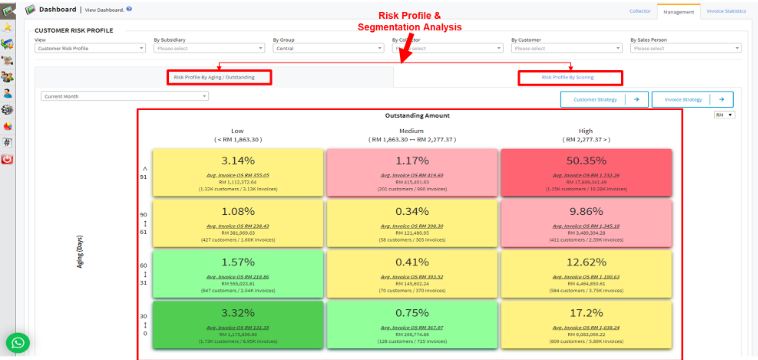The image size is (758, 360).
Task: Click the 1.08% yellow tile
Action: [x=238, y=223]
